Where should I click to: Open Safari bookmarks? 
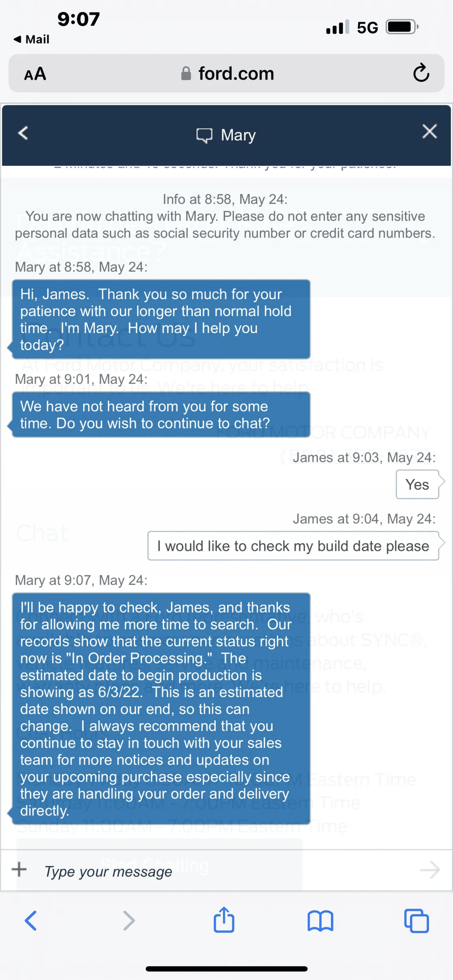click(x=320, y=921)
